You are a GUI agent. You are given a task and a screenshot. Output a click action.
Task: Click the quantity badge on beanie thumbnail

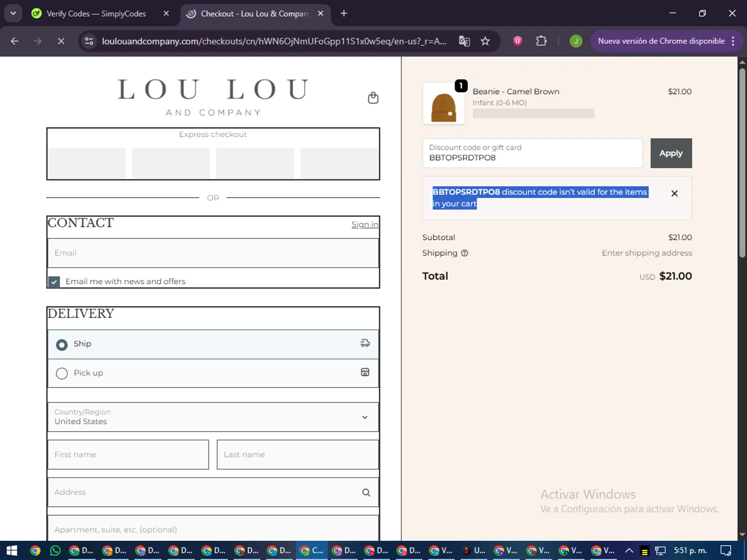click(461, 86)
